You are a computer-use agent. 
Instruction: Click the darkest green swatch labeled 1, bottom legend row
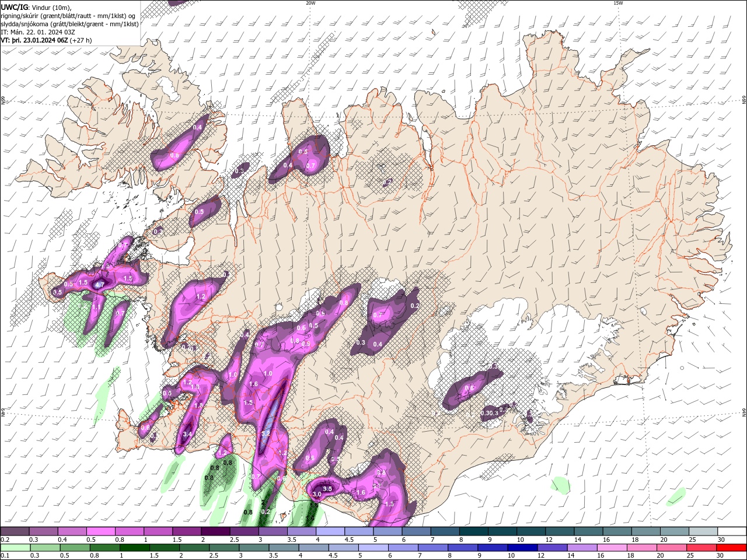point(134,548)
